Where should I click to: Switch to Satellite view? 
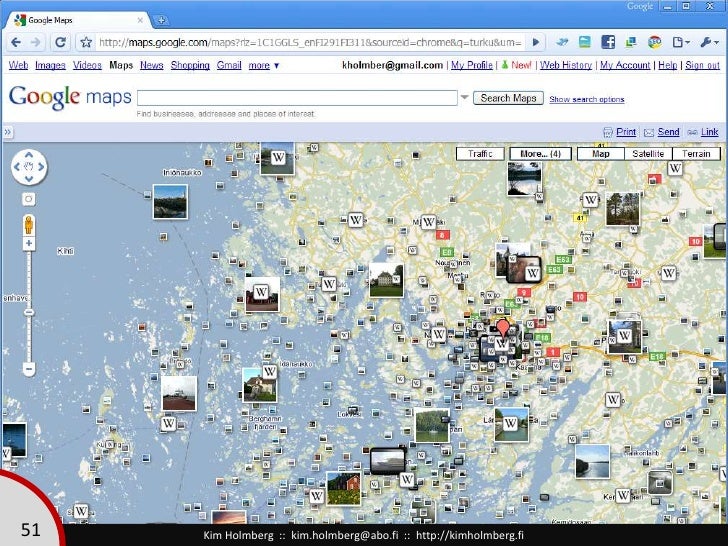click(648, 154)
